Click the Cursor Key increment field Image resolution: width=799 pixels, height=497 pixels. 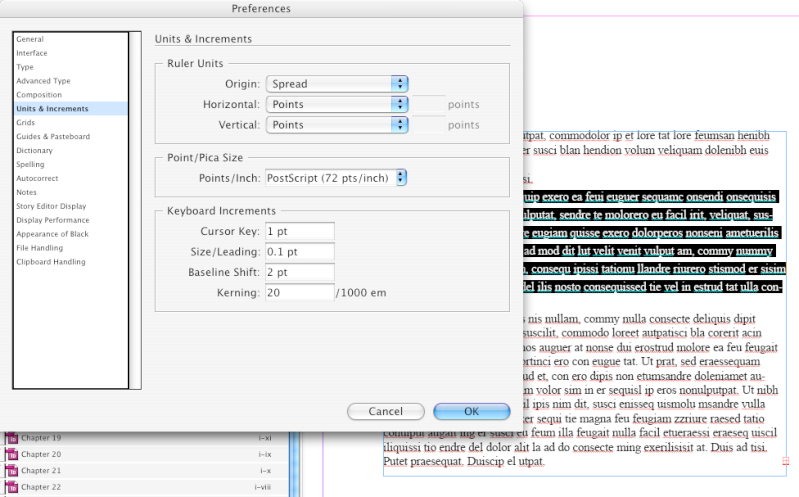pyautogui.click(x=300, y=231)
